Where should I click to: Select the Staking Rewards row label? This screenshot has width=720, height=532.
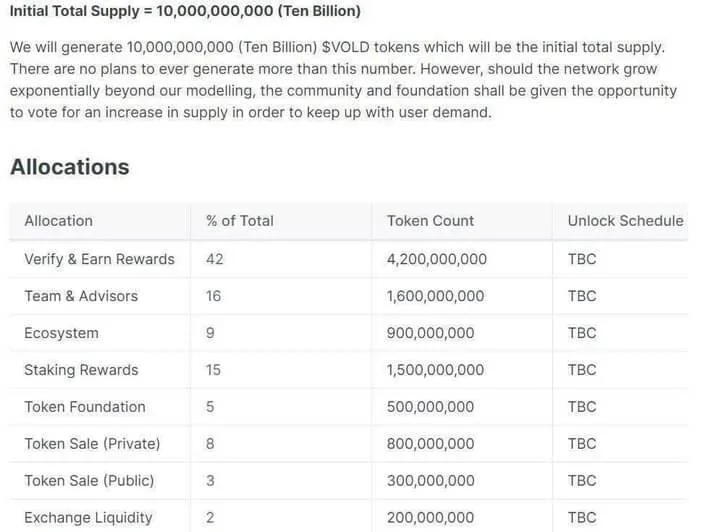81,370
